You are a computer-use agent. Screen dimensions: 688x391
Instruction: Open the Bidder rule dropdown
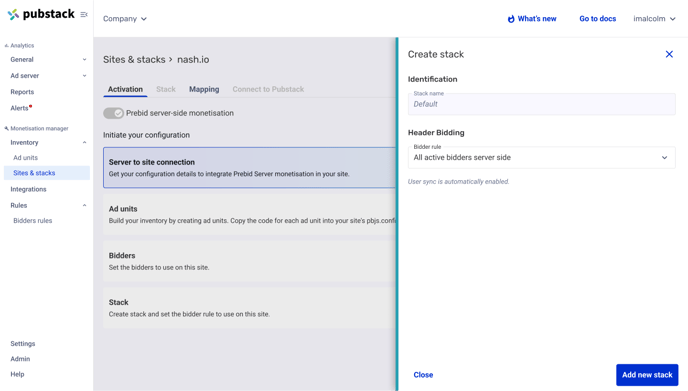541,158
